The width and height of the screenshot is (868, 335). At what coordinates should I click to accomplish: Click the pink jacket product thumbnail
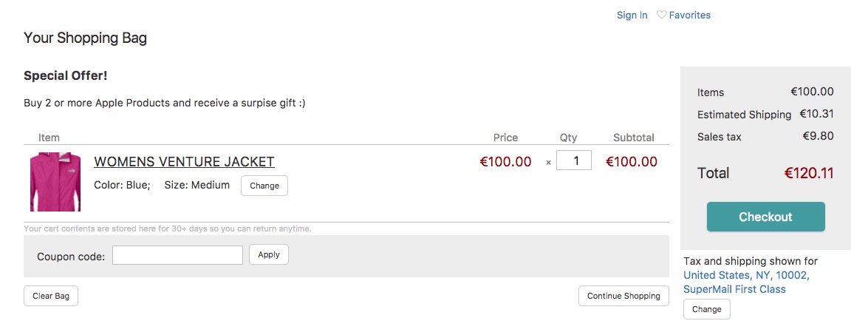55,182
